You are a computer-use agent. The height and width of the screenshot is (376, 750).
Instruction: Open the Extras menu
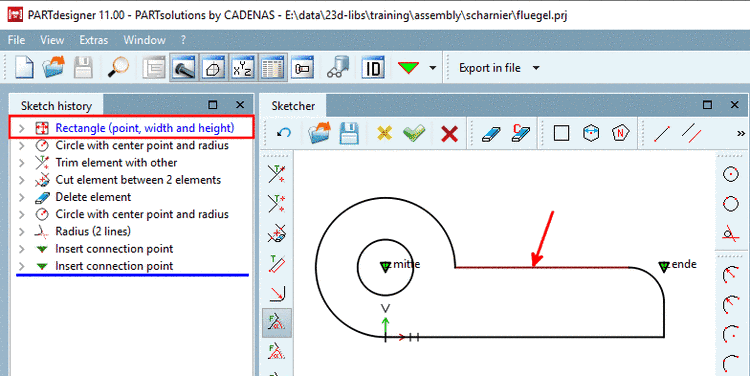click(94, 40)
